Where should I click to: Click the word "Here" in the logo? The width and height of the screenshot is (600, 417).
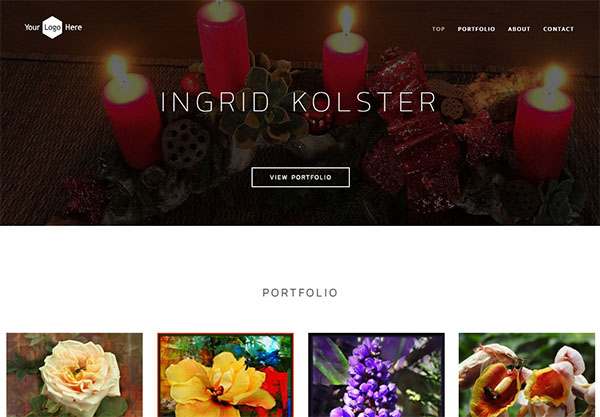point(73,28)
